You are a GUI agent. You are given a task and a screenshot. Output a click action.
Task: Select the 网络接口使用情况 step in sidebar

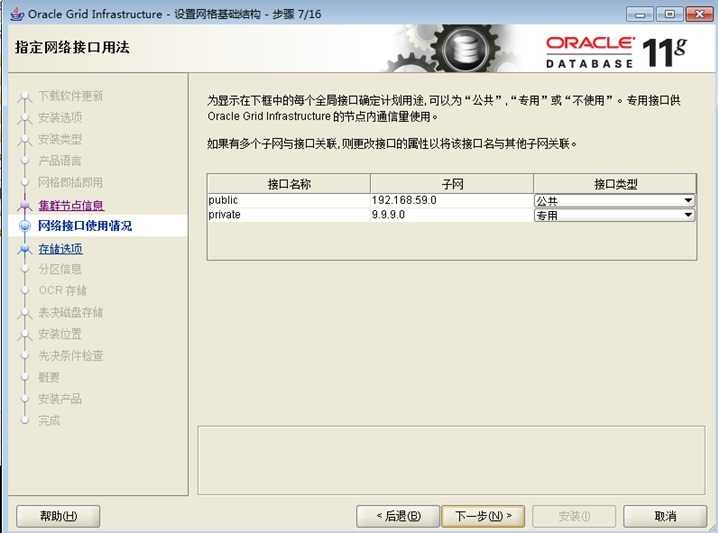tap(85, 226)
